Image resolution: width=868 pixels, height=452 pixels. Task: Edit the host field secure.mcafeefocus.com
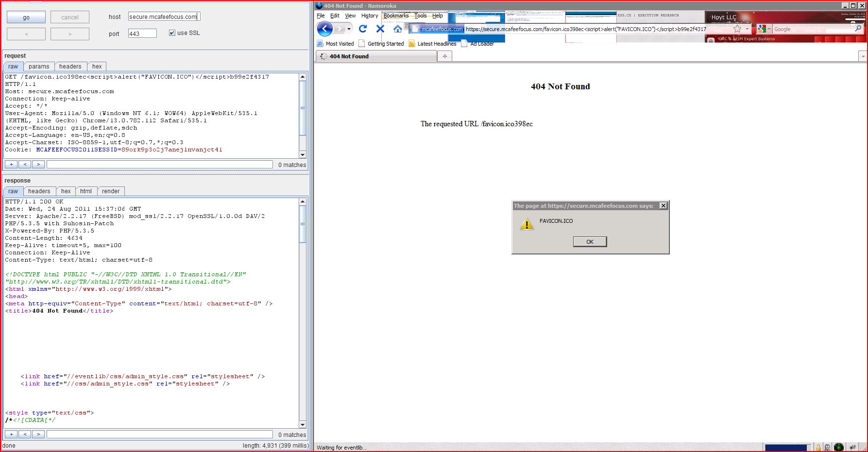pos(164,17)
